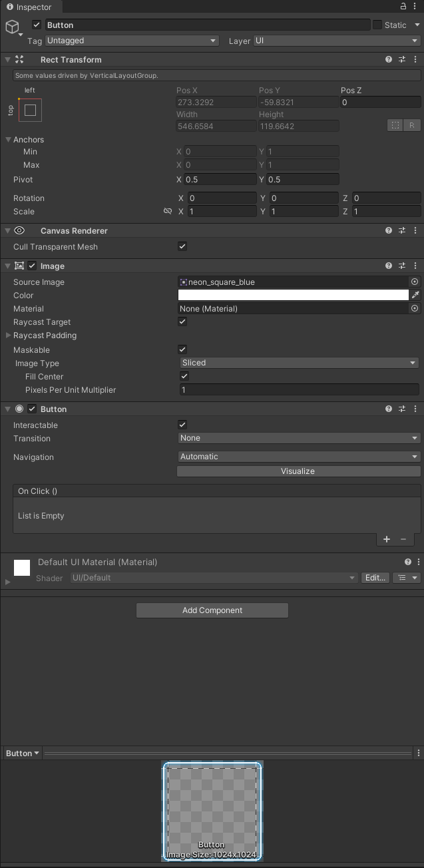The image size is (424, 868).
Task: Expand the Raycast Padding section
Action: coord(9,335)
